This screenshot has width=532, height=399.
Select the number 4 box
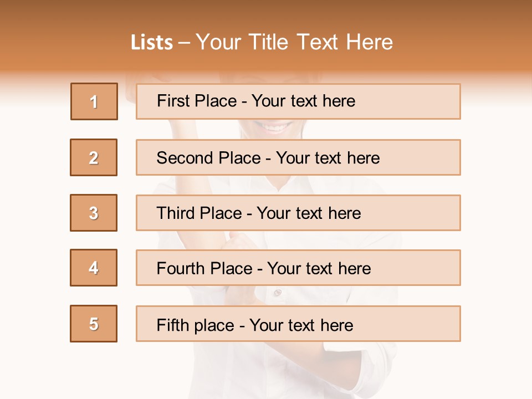(x=94, y=268)
